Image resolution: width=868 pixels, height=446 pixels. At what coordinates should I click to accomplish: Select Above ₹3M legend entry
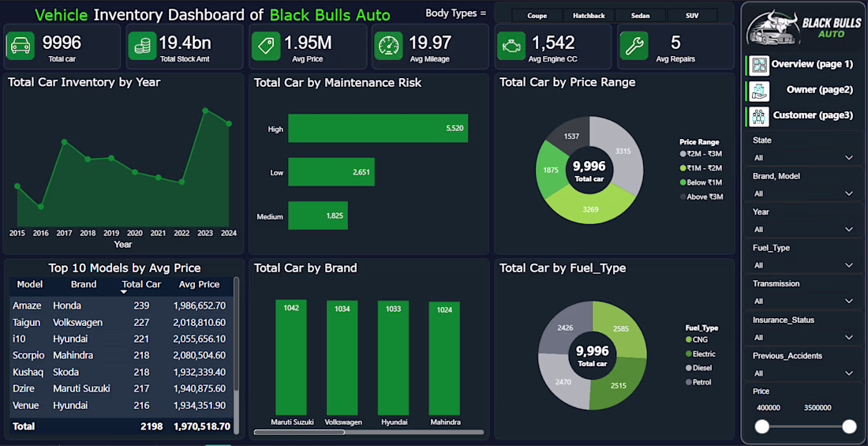702,197
